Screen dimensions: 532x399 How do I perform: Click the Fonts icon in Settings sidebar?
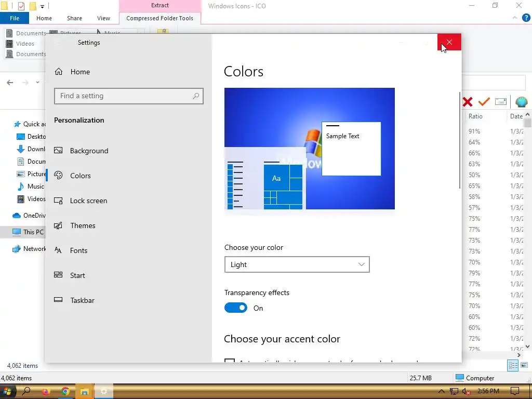click(x=58, y=250)
